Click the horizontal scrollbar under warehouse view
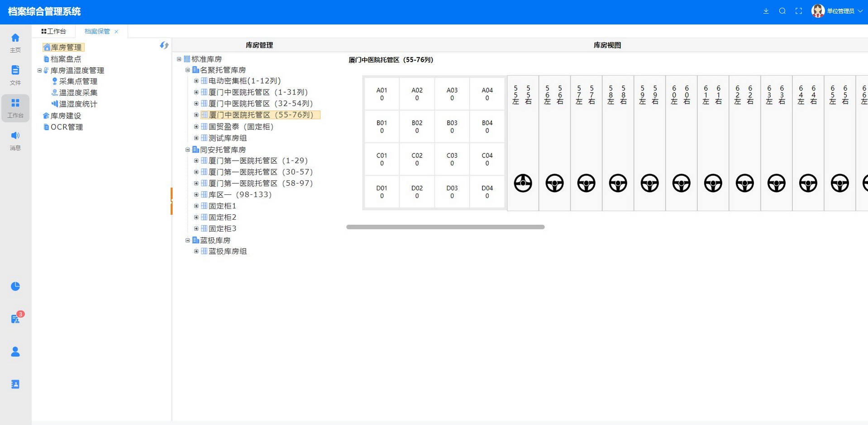Image resolution: width=868 pixels, height=425 pixels. [445, 227]
